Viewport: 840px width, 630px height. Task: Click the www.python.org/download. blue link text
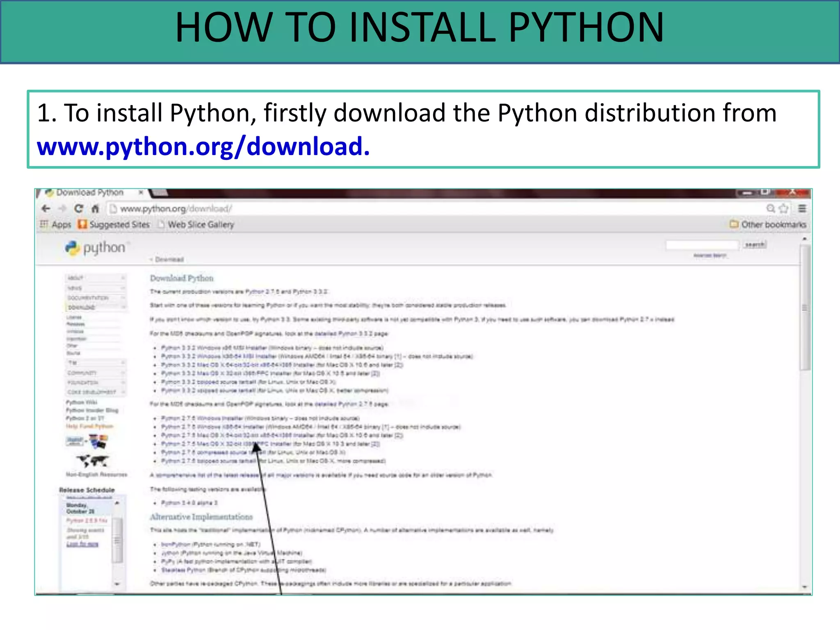tap(203, 146)
